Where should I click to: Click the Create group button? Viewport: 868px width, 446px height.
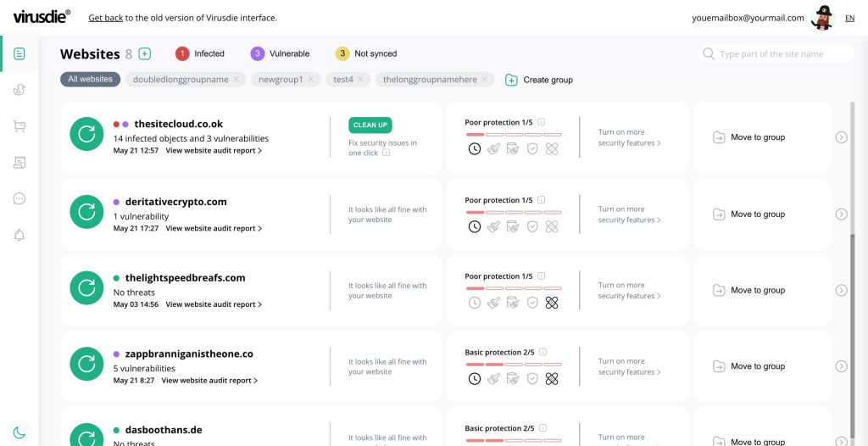(x=539, y=80)
